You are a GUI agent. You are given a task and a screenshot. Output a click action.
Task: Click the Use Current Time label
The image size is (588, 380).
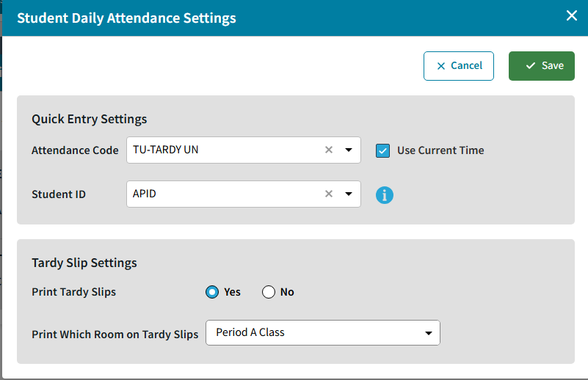(x=440, y=150)
